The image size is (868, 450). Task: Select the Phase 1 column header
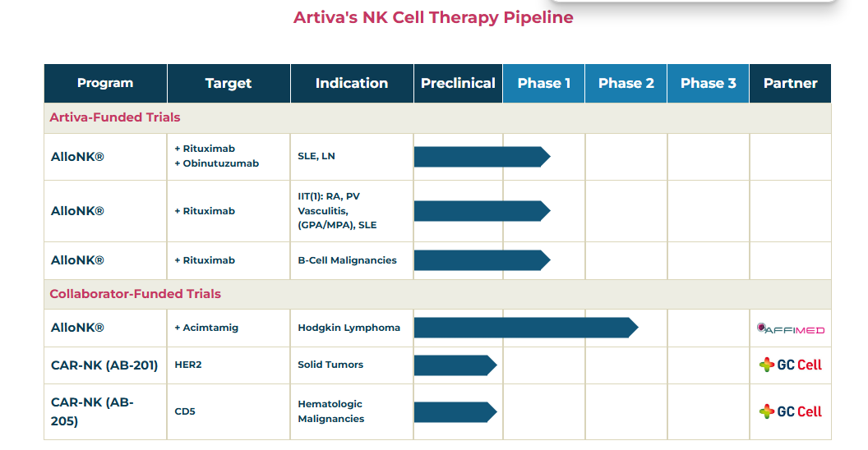coord(544,83)
